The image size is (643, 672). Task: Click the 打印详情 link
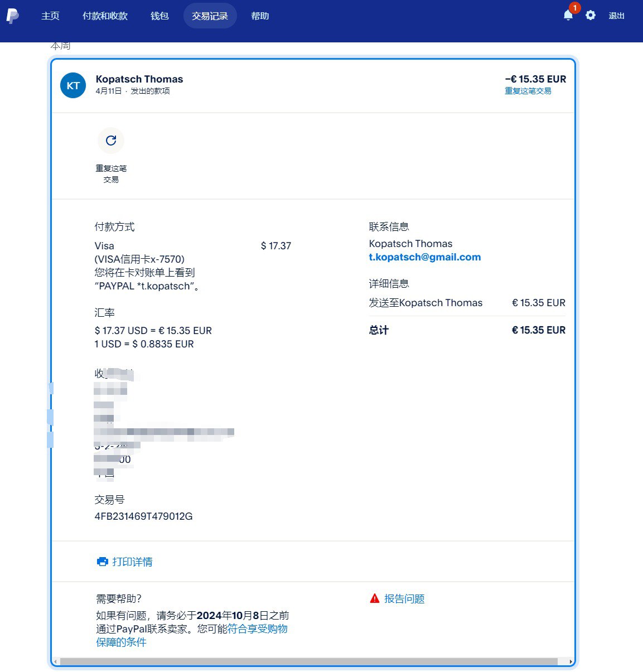[x=132, y=562]
